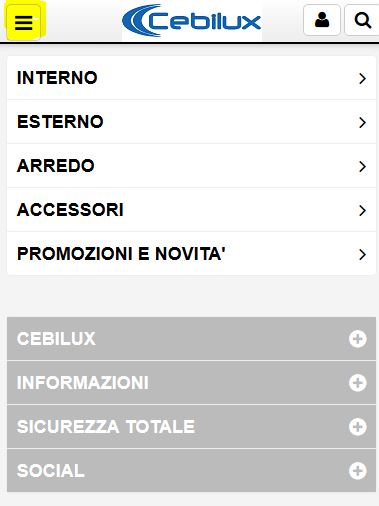Viewport: 379px width, 506px height.
Task: Open the hamburger menu icon
Action: pos(24,23)
